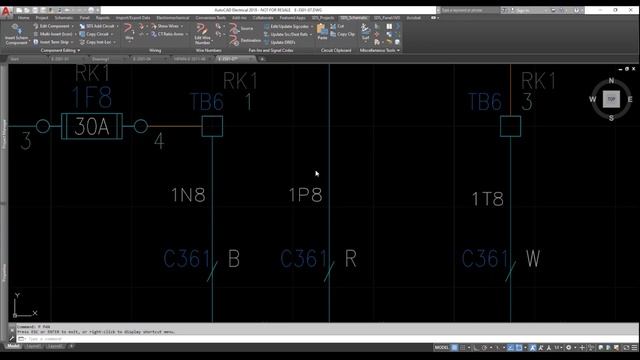Open Edit Component dropdown arrow
The width and height of the screenshot is (640, 360).
72,27
